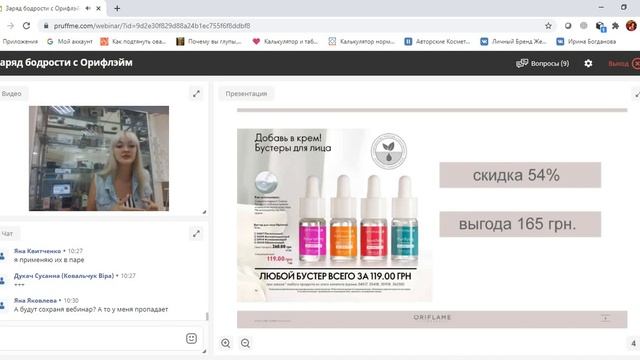Image resolution: width=640 pixels, height=360 pixels.
Task: Click the address bar URL
Action: pos(152,26)
